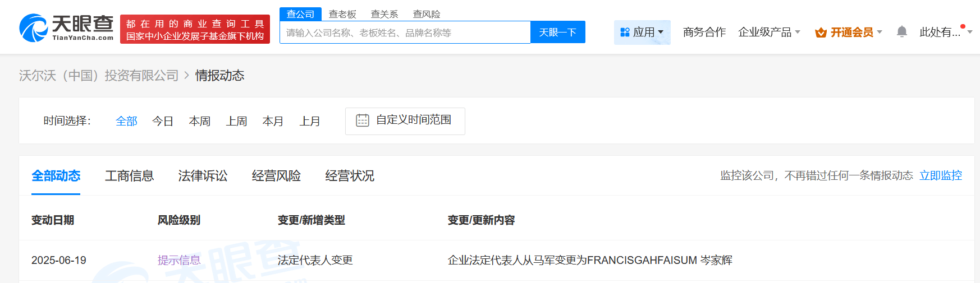Click the calendar icon for custom time range
The image size is (980, 283).
363,120
